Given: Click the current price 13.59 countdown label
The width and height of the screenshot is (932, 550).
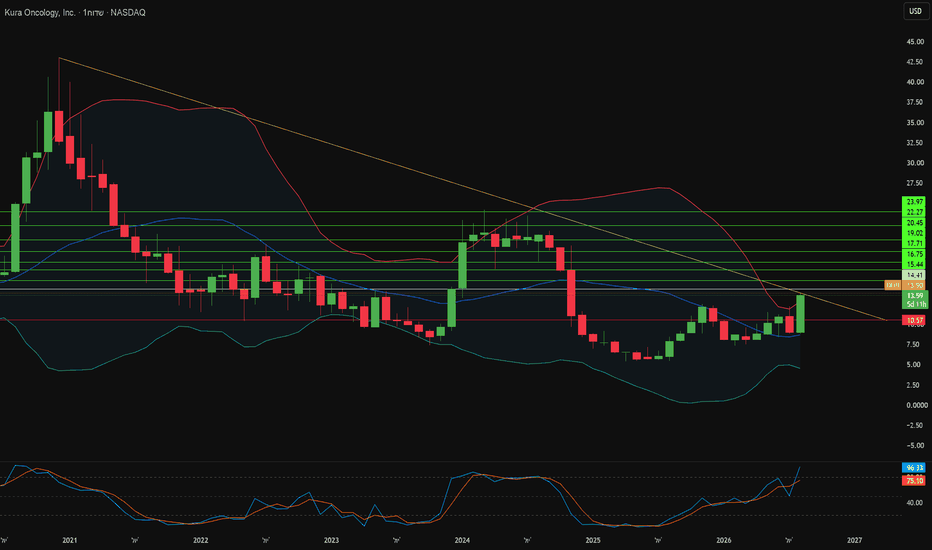Looking at the screenshot, I should click(915, 300).
